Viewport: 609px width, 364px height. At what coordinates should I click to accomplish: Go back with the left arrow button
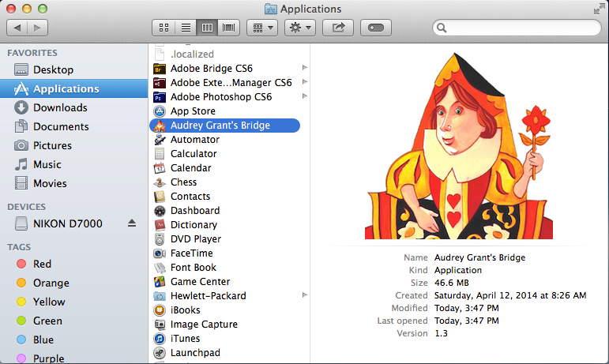pyautogui.click(x=17, y=28)
